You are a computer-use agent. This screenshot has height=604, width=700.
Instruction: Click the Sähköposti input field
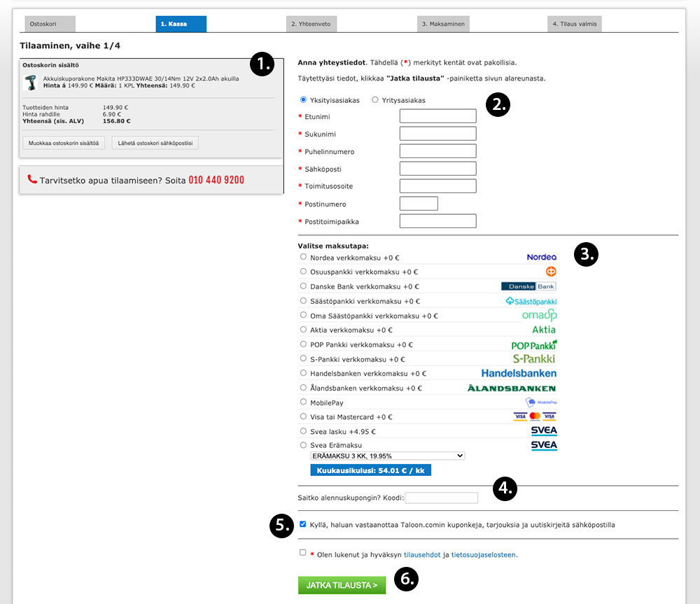click(x=437, y=169)
